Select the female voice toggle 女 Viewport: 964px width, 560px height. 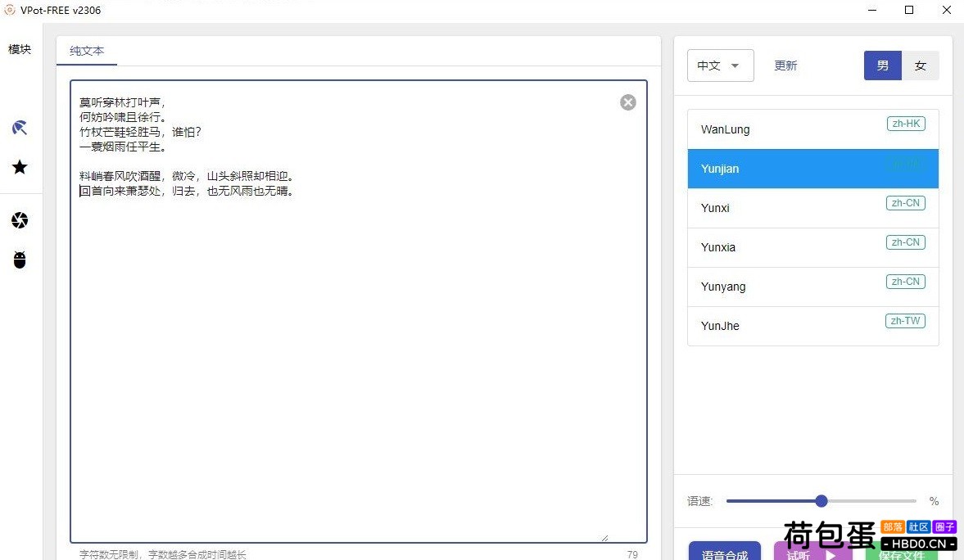point(921,65)
